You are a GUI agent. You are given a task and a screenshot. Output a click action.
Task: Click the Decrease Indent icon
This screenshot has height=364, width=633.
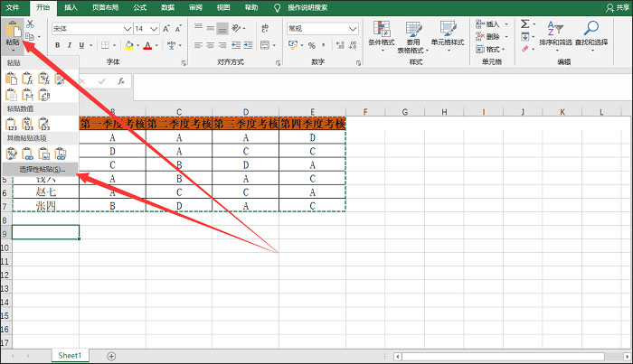click(x=236, y=45)
